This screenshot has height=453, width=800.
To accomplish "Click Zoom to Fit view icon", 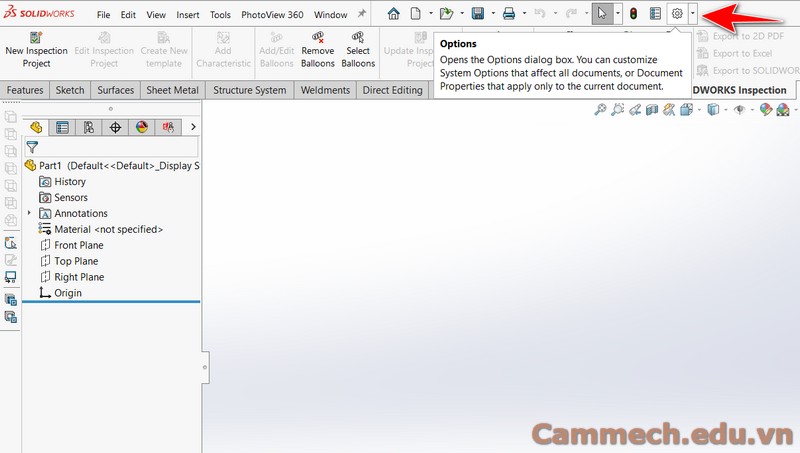I will tap(600, 109).
